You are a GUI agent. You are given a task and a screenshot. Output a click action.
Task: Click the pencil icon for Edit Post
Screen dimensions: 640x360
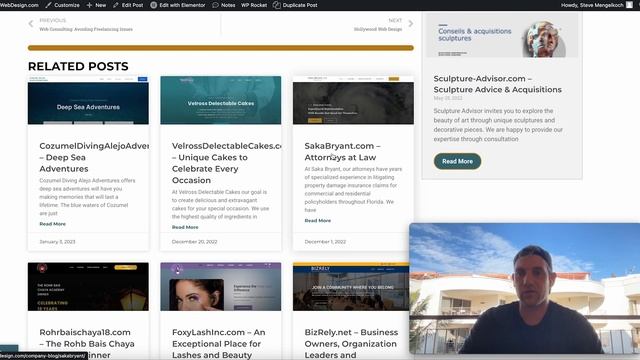pyautogui.click(x=116, y=5)
